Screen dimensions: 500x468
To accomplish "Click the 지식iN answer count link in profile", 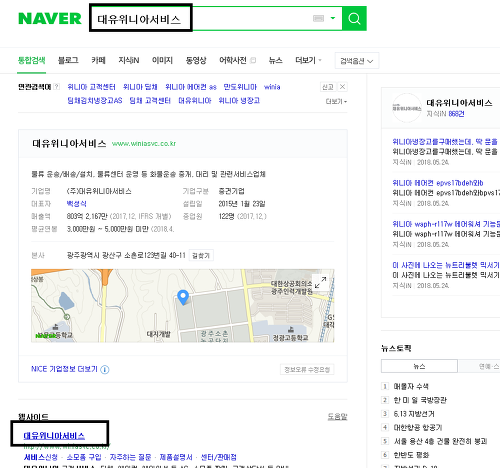I will (x=456, y=114).
